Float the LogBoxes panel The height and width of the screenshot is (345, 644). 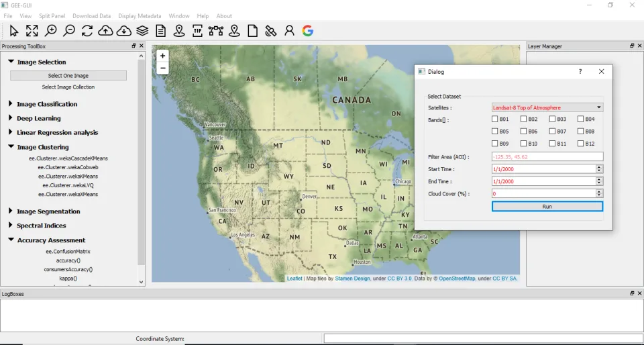(632, 294)
